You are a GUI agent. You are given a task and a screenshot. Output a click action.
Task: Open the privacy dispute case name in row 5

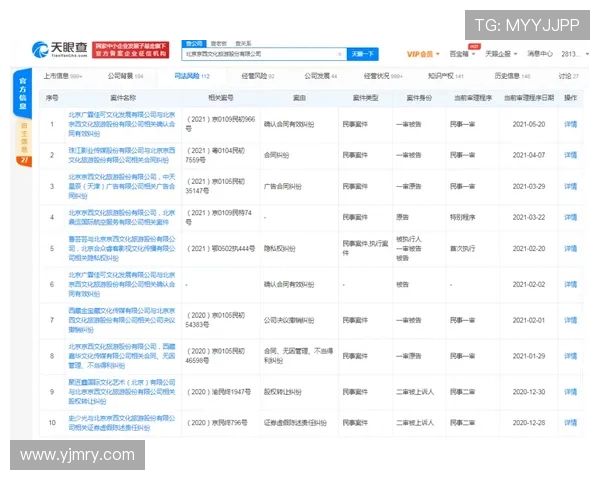(122, 249)
